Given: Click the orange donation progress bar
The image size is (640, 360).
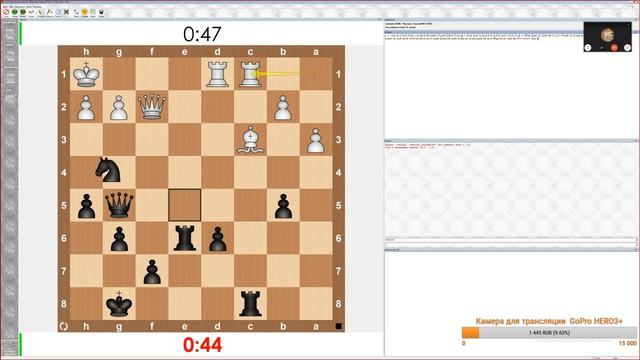Looking at the screenshot, I should coord(549,333).
